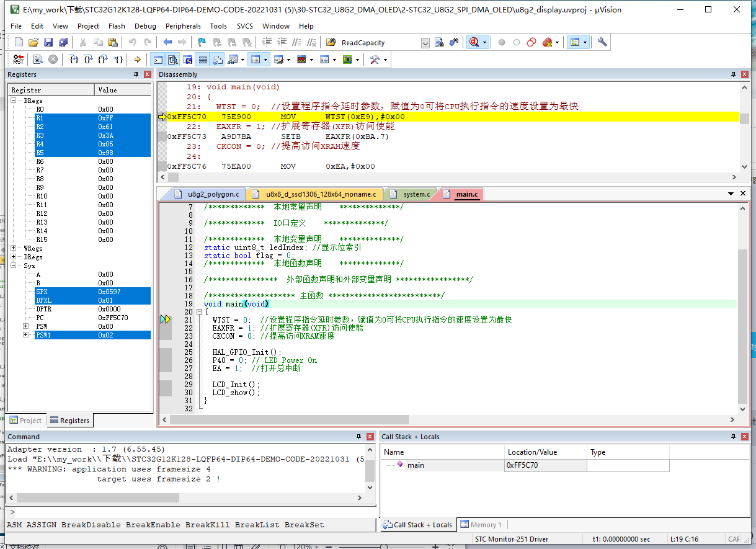Collapse the Sys register group
Image resolution: width=756 pixels, height=549 pixels.
14,266
